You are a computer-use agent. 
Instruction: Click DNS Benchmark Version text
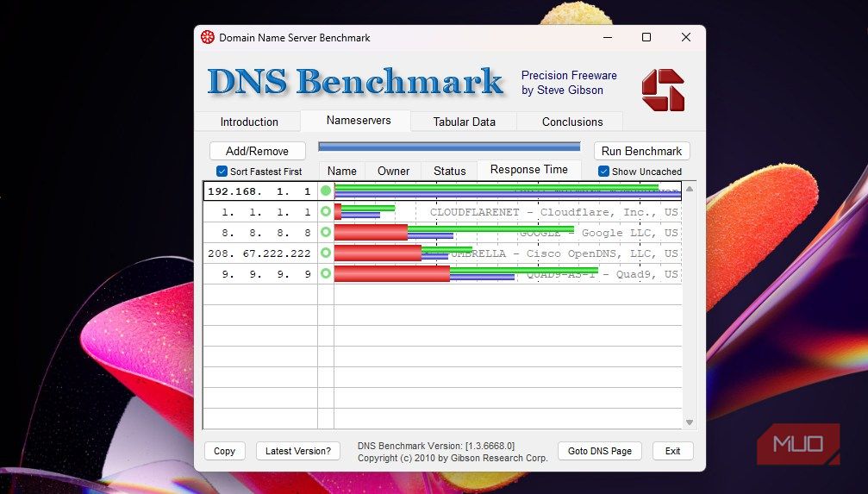click(x=436, y=446)
